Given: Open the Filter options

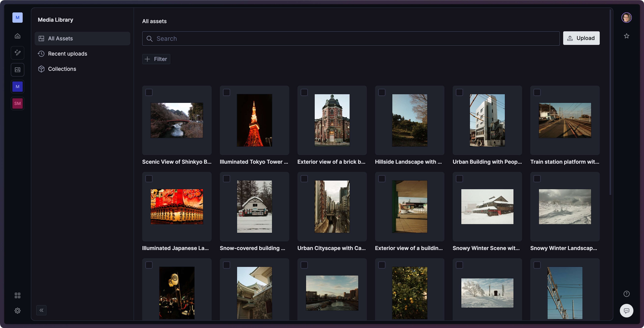Looking at the screenshot, I should pyautogui.click(x=156, y=59).
